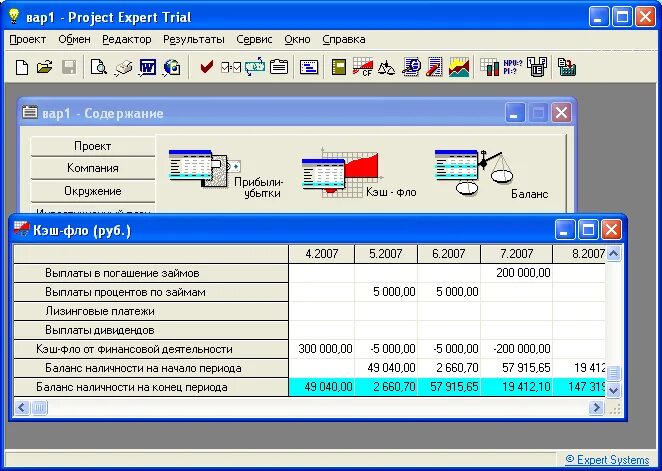Select row Выплаты дивидендов
This screenshot has width=662, height=471.
click(x=151, y=330)
